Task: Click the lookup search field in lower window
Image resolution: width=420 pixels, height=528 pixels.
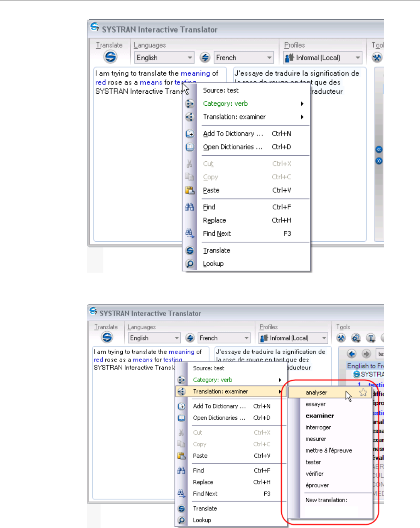Action: (380, 354)
